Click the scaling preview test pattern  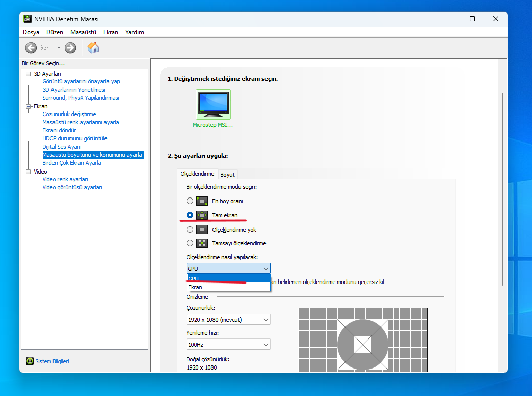coord(362,340)
